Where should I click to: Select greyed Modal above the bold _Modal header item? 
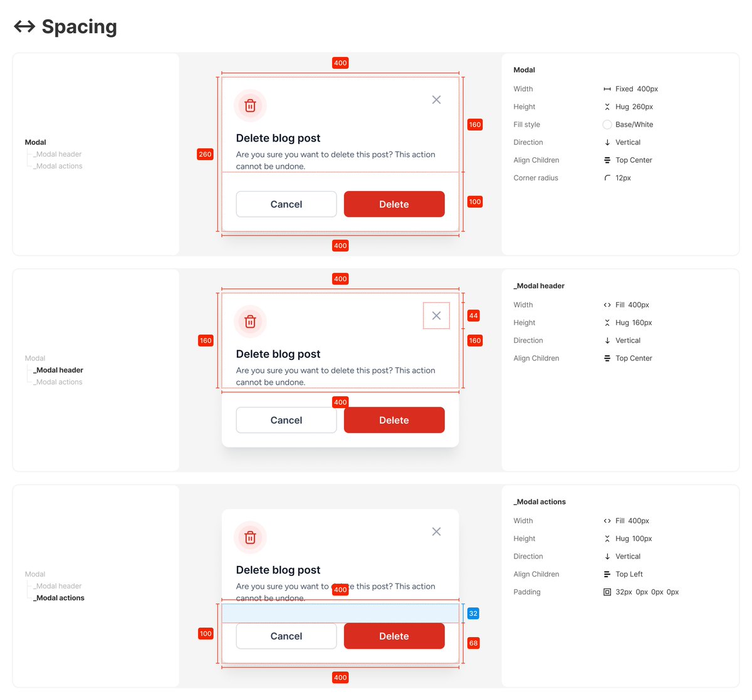point(35,358)
